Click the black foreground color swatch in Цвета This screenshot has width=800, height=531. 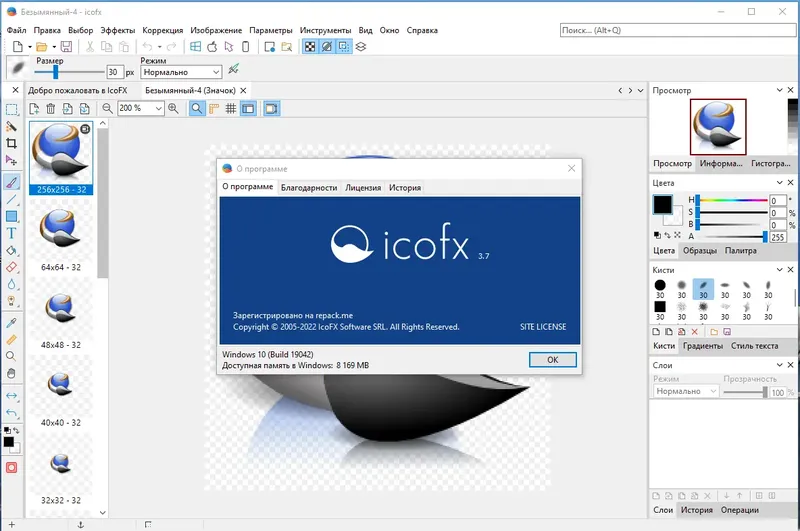click(x=663, y=205)
